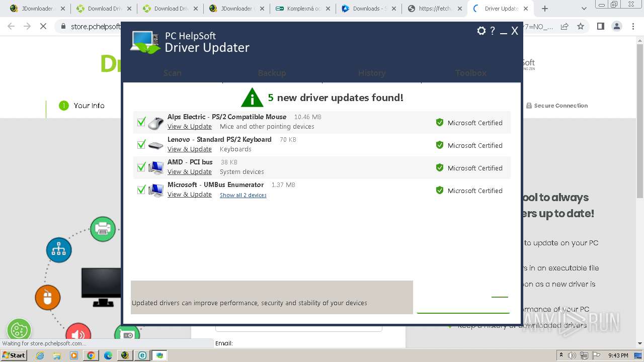Click the orange mouse icon on webpage
644x362 pixels.
point(48,297)
